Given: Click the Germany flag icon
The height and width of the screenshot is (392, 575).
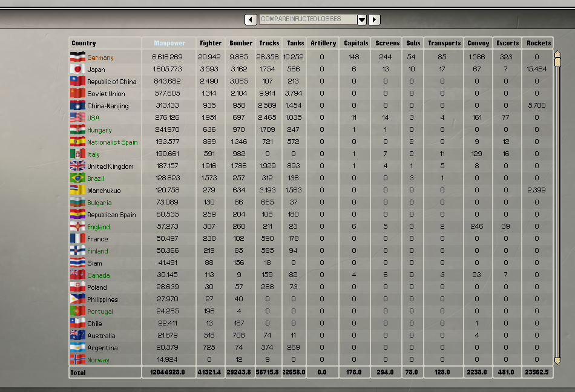Looking at the screenshot, I should pos(77,57).
